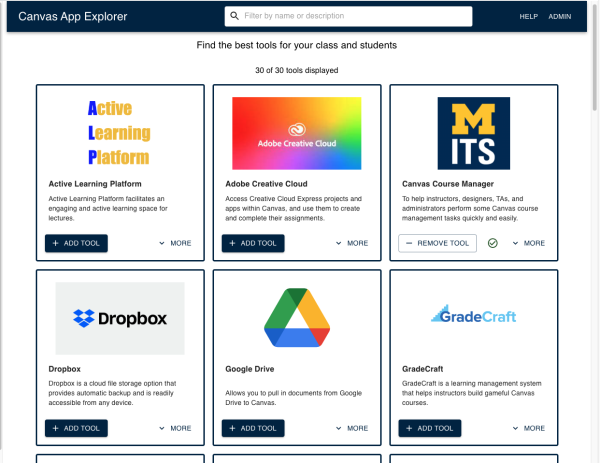Image resolution: width=600 pixels, height=463 pixels.
Task: Click the GradeCraft description text
Action: (x=471, y=393)
